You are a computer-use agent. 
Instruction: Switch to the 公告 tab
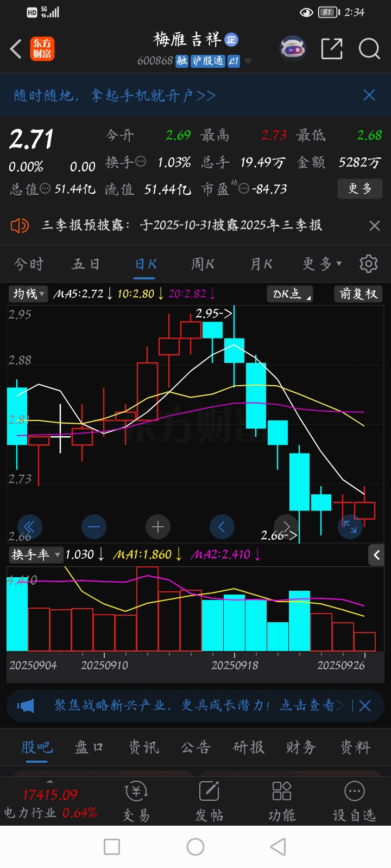coord(195,747)
